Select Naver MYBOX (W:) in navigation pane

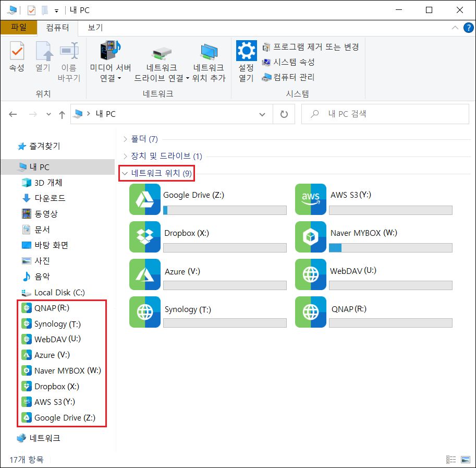point(62,370)
